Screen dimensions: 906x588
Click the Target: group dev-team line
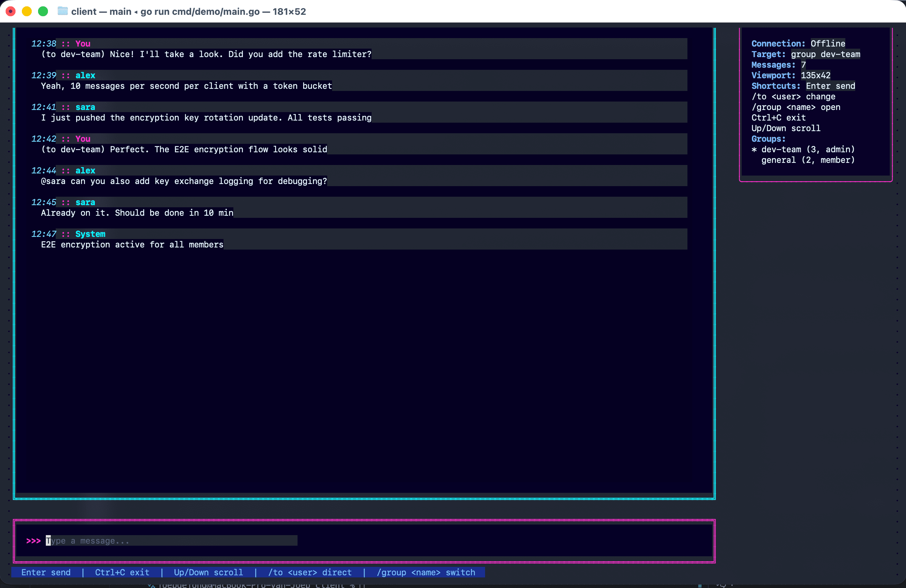pos(806,54)
